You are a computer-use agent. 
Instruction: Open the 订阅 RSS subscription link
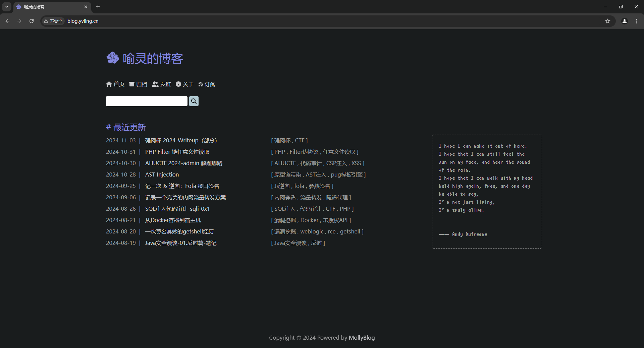tap(207, 84)
